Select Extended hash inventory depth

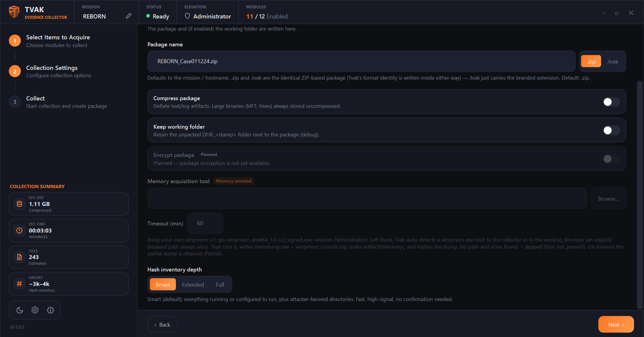pos(193,285)
